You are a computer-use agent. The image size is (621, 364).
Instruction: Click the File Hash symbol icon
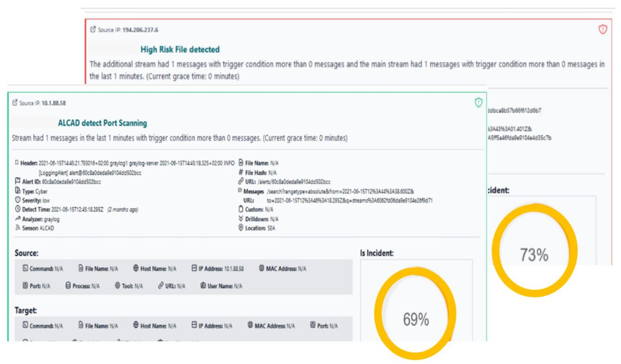pyautogui.click(x=241, y=173)
